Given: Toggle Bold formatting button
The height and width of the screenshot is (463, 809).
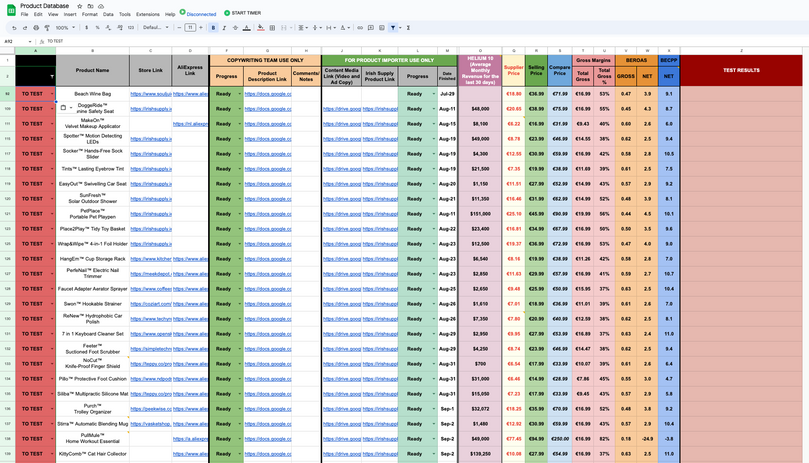Looking at the screenshot, I should pyautogui.click(x=213, y=28).
